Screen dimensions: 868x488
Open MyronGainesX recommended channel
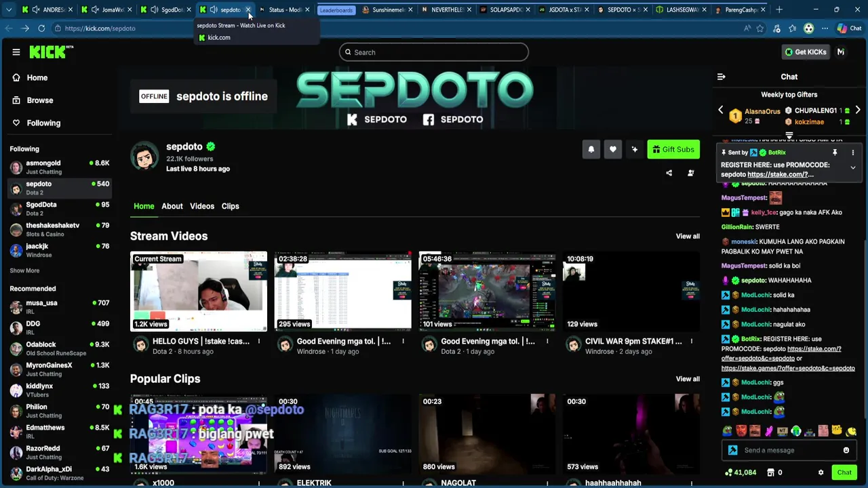[59, 369]
